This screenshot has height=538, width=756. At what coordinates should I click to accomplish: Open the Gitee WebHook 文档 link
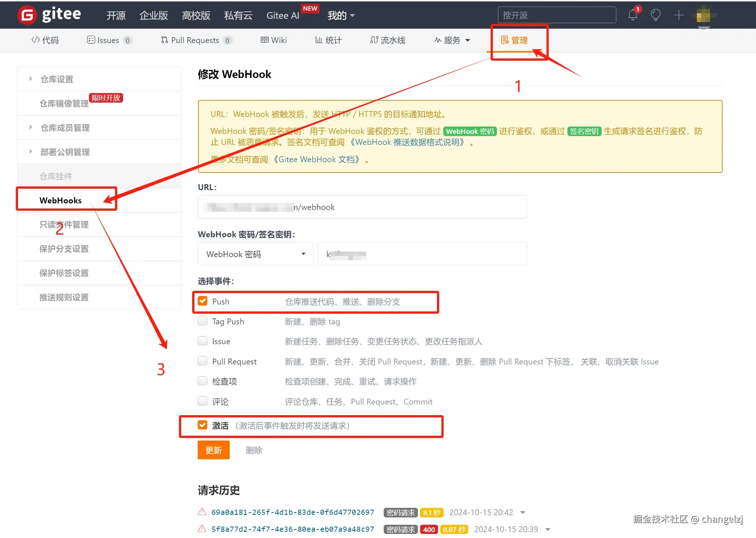coord(316,159)
